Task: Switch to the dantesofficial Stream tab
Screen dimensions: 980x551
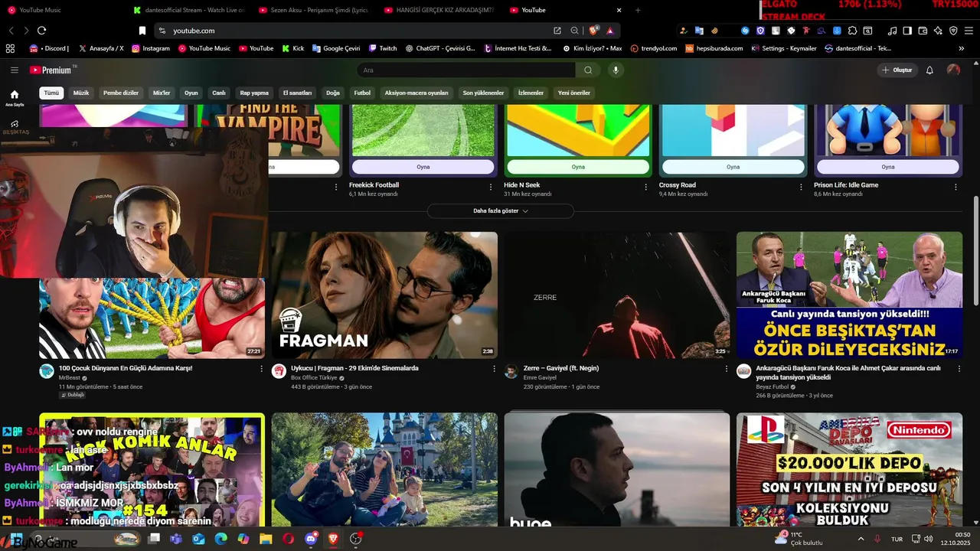Action: [189, 10]
